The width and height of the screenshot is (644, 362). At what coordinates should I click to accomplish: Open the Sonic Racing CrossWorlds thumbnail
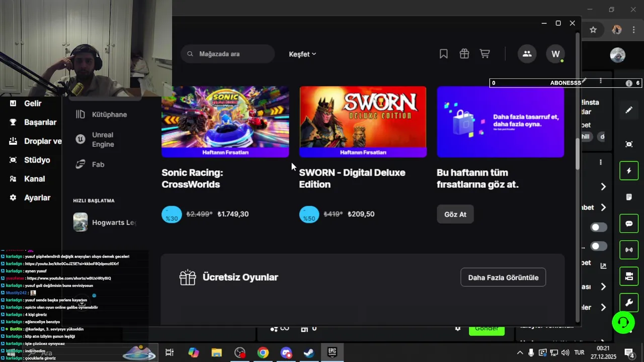(225, 121)
